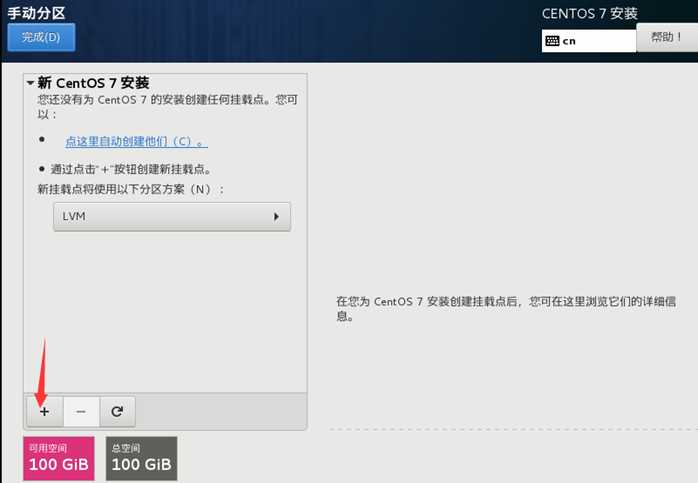Screen dimensions: 698x483
Task: Click the reload storage configuration icon
Action: coord(117,412)
